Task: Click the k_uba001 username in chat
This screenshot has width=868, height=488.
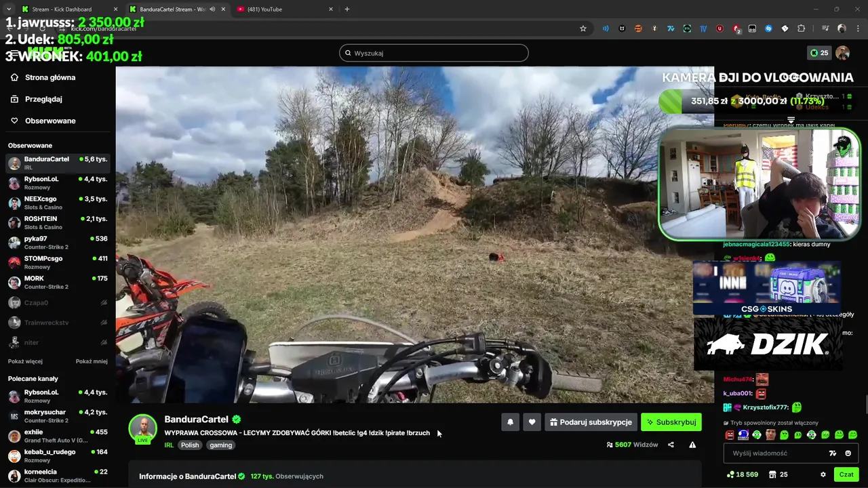Action: coord(738,393)
